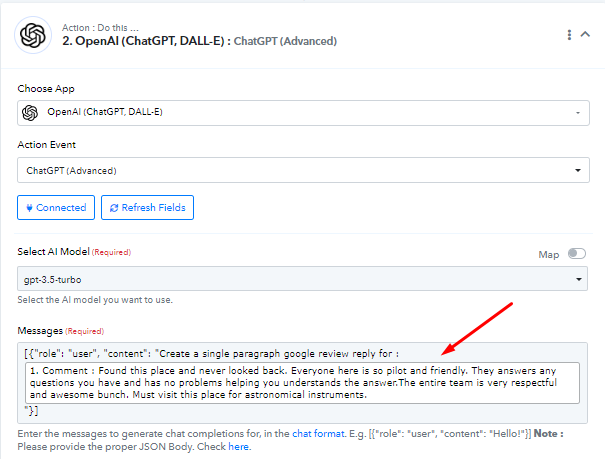Click the 'Action Event' label
The width and height of the screenshot is (605, 459).
click(47, 144)
